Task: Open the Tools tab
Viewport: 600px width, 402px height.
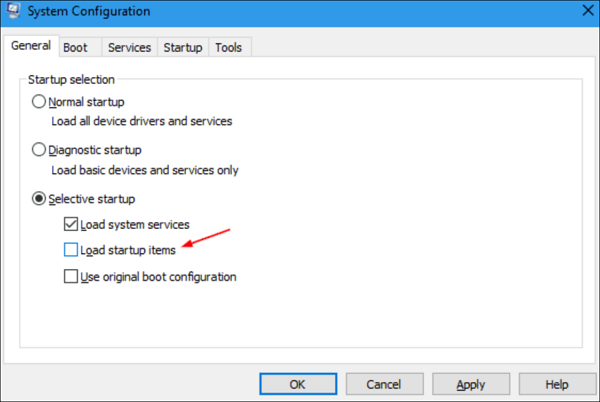Action: tap(230, 47)
